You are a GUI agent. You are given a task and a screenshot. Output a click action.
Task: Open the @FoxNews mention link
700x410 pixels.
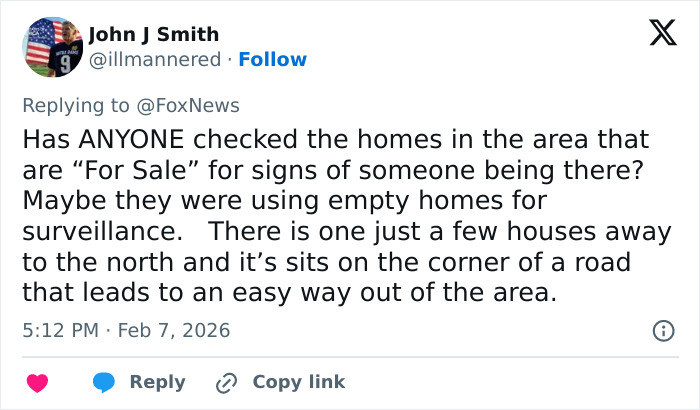click(x=197, y=106)
